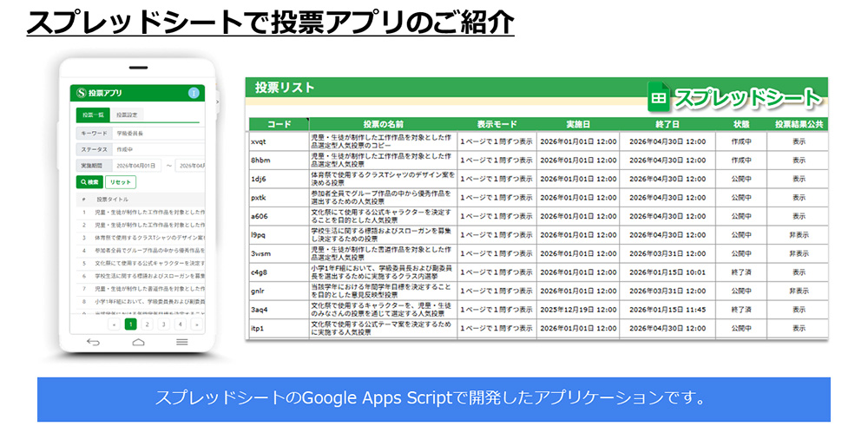This screenshot has height=426, width=868.
Task: Click the green 検索 search button
Action: coord(89,182)
